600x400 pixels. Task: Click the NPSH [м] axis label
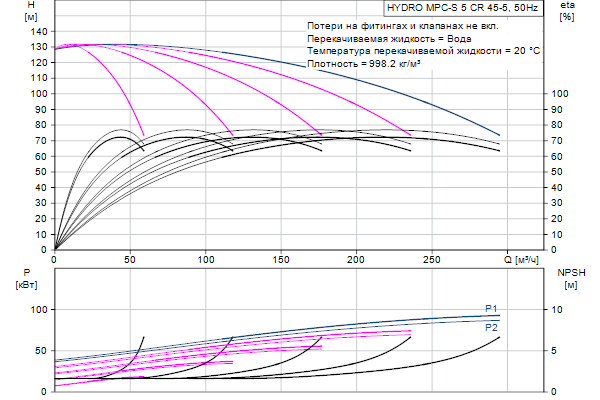point(567,279)
